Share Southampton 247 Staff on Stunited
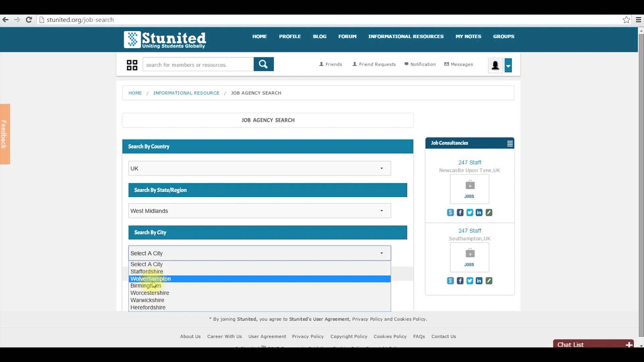Viewport: 644px width, 362px height. coord(450,281)
